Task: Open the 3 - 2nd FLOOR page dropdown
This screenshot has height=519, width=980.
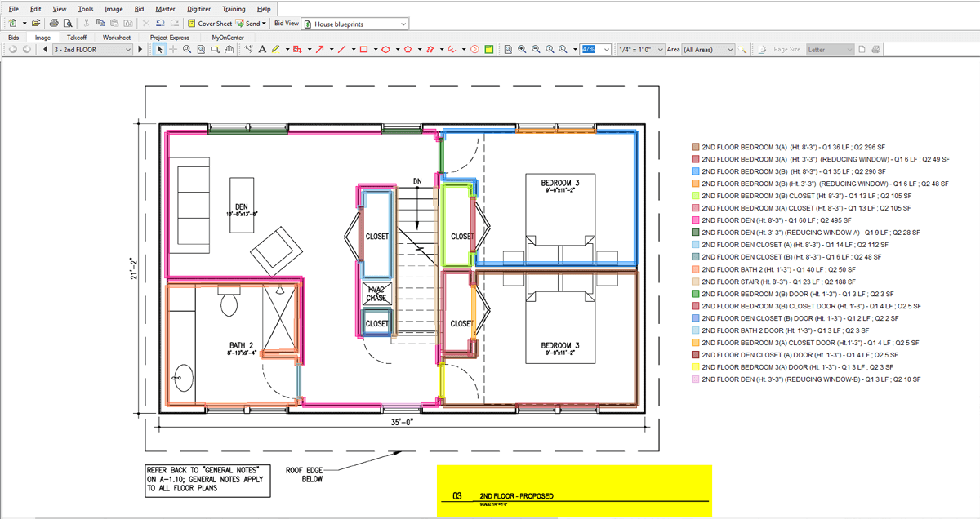Action: pyautogui.click(x=91, y=50)
